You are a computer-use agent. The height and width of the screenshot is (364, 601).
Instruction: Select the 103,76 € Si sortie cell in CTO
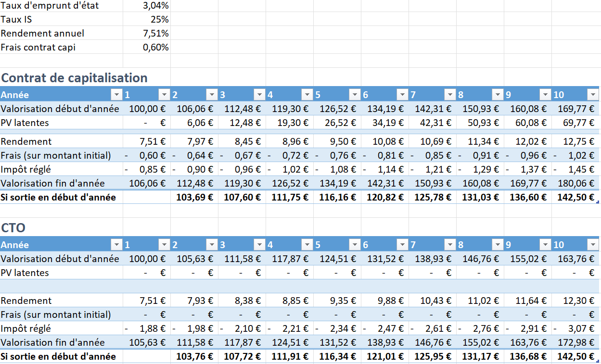pos(195,356)
